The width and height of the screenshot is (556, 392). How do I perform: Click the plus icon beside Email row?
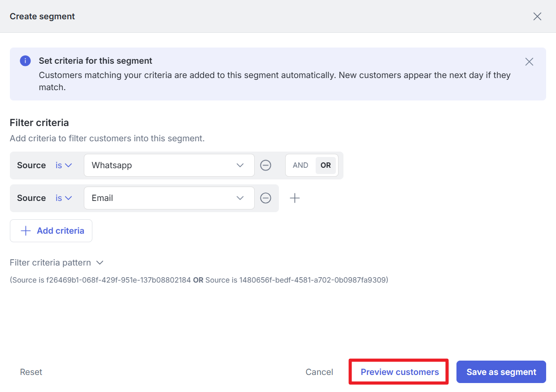coord(295,198)
